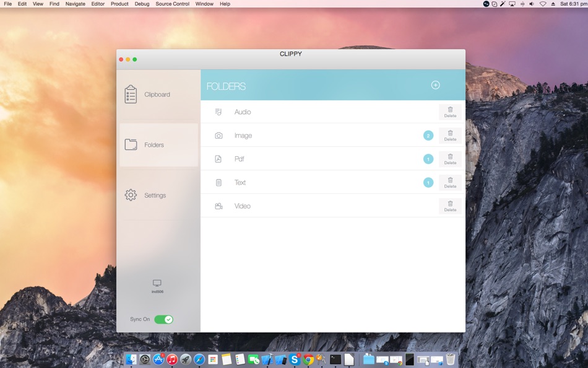Open the Text folder row
The height and width of the screenshot is (368, 588).
(333, 183)
